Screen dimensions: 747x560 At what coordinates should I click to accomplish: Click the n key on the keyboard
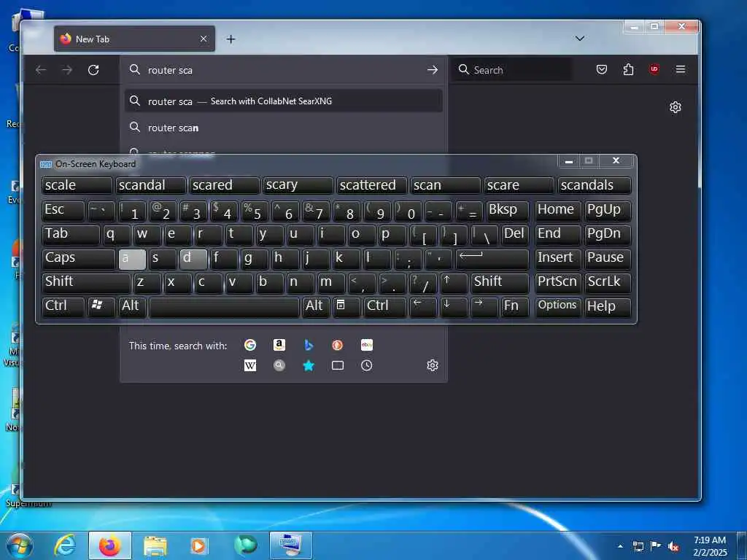[301, 282]
